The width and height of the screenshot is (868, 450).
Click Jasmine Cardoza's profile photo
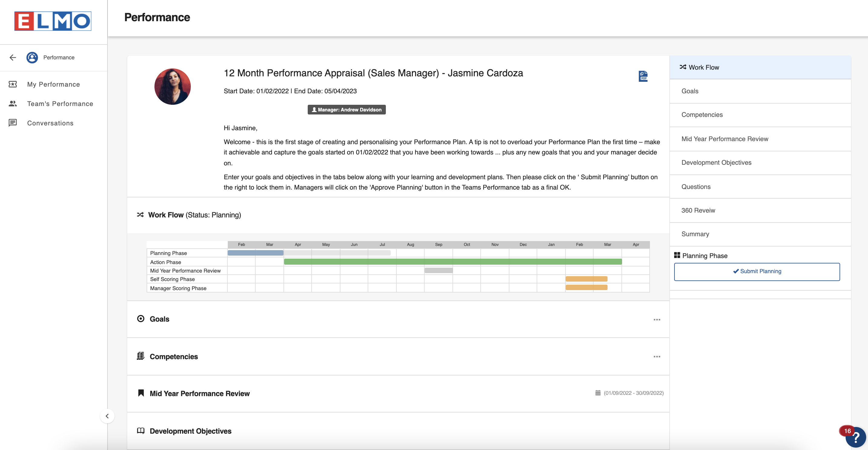(x=173, y=87)
